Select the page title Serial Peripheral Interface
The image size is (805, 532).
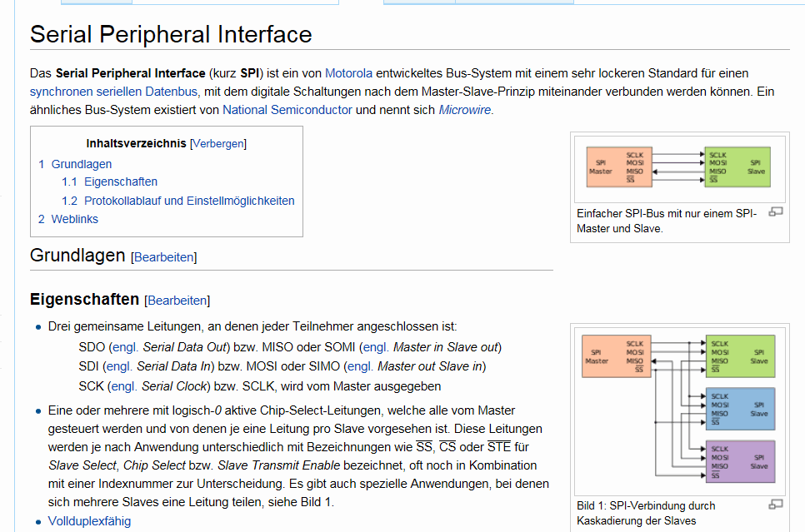click(x=171, y=34)
